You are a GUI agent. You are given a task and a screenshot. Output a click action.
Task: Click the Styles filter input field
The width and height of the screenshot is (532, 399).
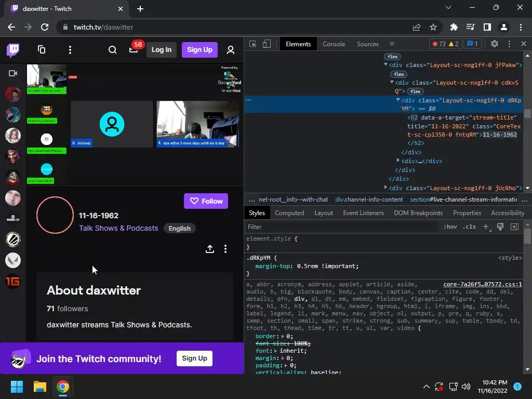click(x=343, y=227)
